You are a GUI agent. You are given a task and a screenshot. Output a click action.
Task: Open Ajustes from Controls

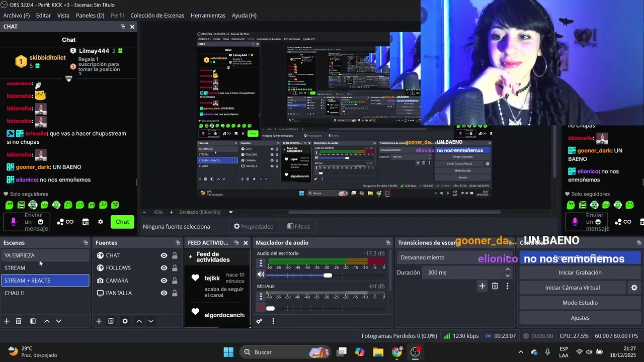[580, 318]
